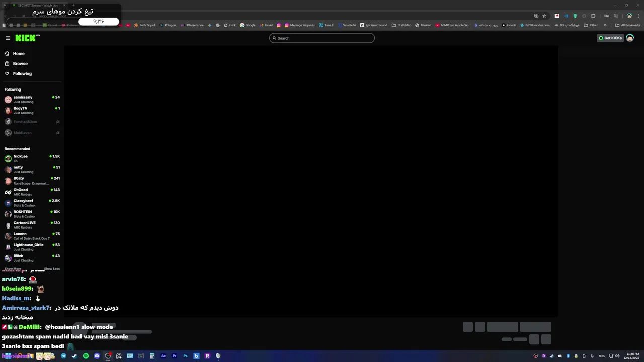Open 3Dassets.one bookmark
The width and height of the screenshot is (644, 362).
(192, 25)
